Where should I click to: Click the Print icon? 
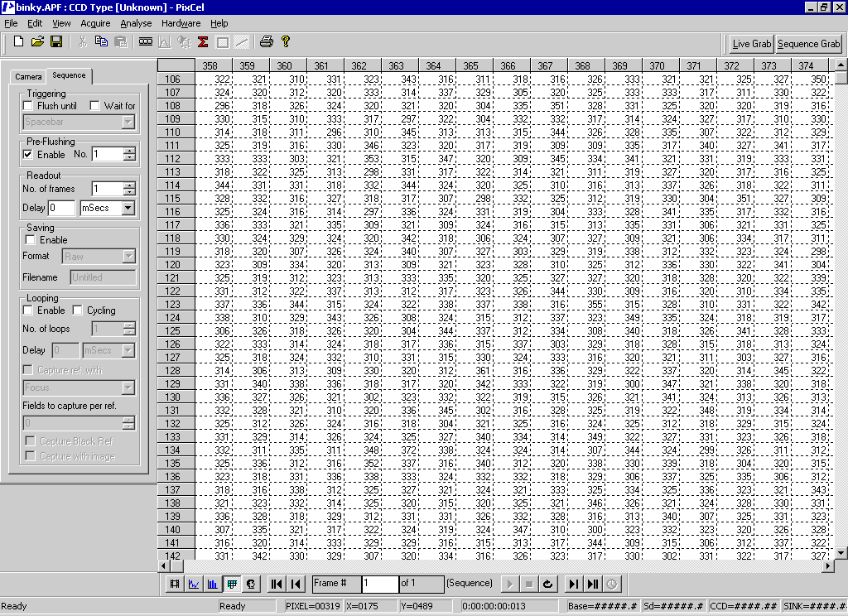(x=266, y=41)
